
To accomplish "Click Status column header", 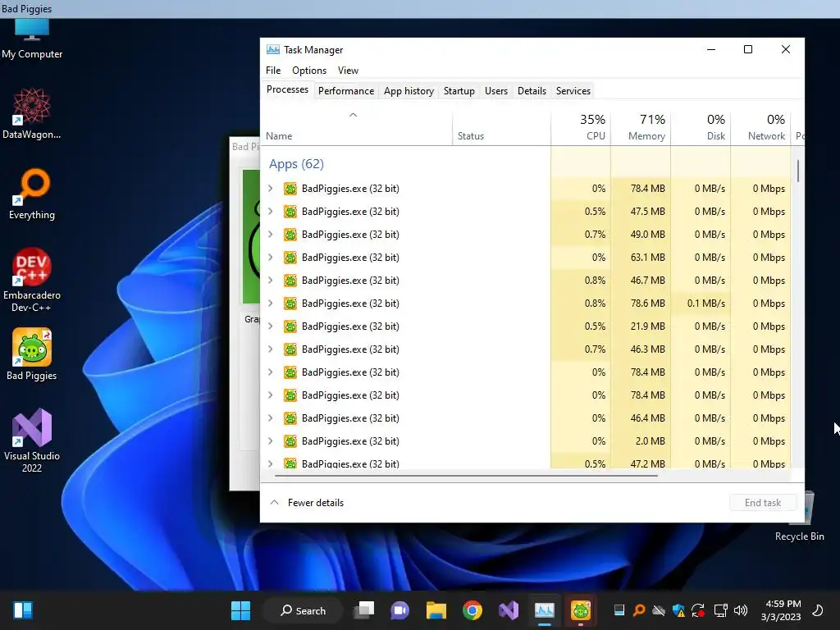I will coord(501,128).
